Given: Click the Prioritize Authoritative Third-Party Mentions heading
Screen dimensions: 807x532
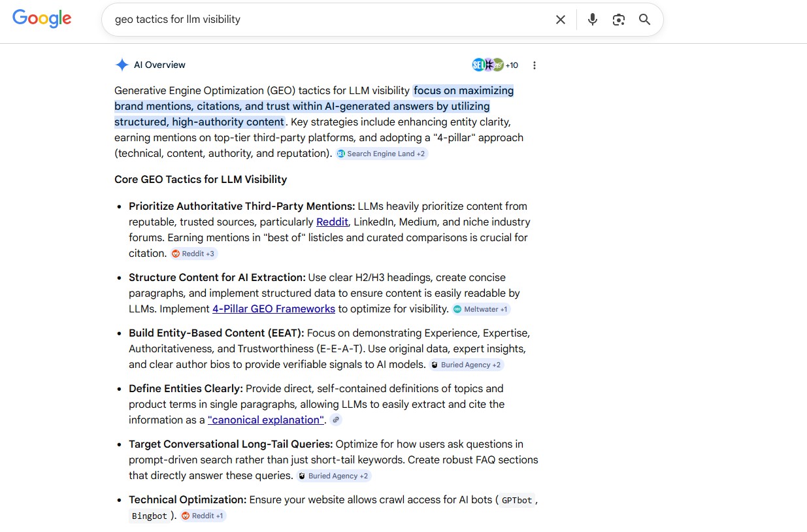Looking at the screenshot, I should tap(242, 206).
